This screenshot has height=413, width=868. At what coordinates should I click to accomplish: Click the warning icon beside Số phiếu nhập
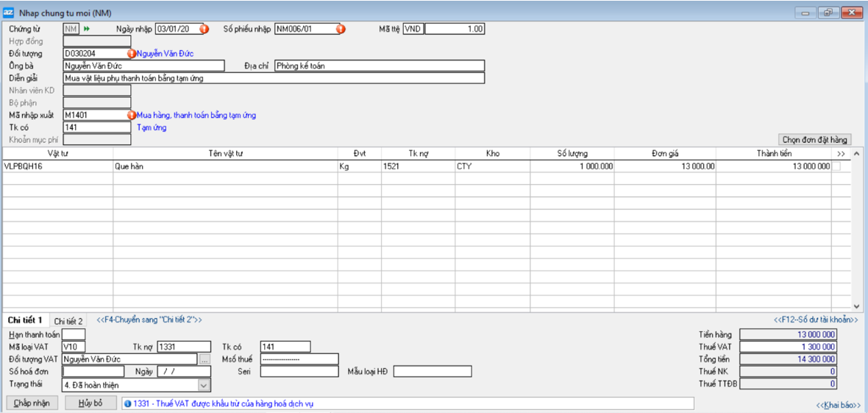click(x=341, y=29)
